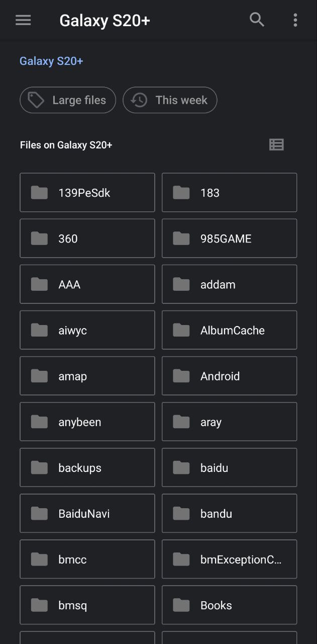Open the backups folder
Screen dimensions: 317x644
87,467
